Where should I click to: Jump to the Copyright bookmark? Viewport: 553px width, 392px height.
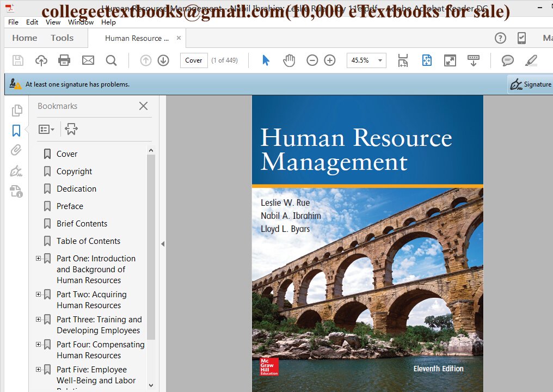(74, 171)
